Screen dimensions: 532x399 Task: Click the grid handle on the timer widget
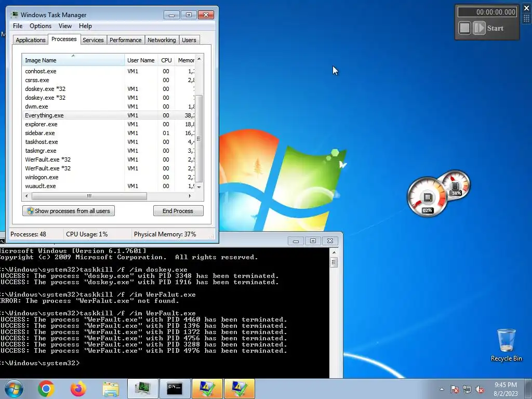[527, 19]
